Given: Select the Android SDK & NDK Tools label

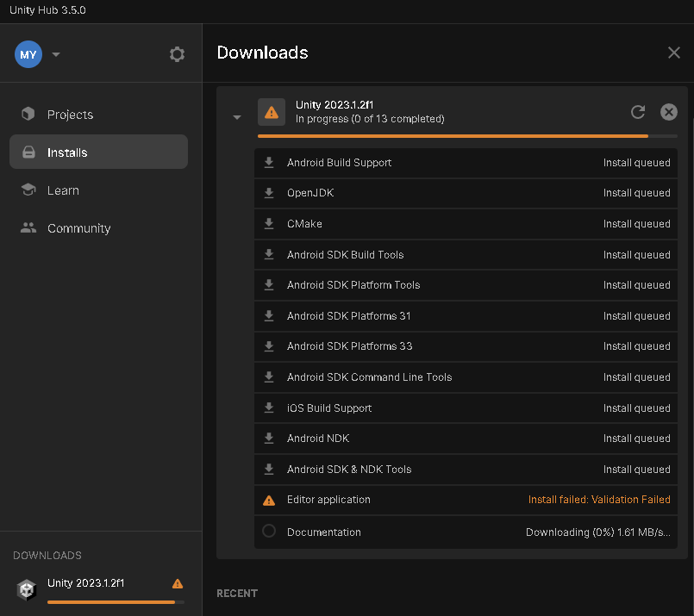Looking at the screenshot, I should [x=349, y=470].
